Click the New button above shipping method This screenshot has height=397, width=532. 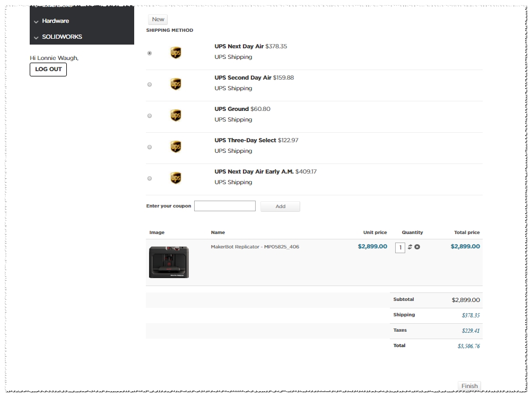158,19
